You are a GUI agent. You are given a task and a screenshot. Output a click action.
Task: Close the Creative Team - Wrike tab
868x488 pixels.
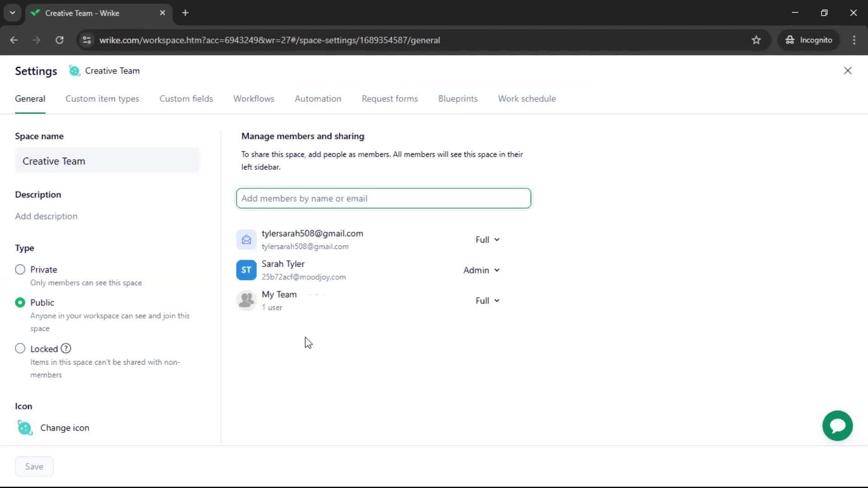162,13
